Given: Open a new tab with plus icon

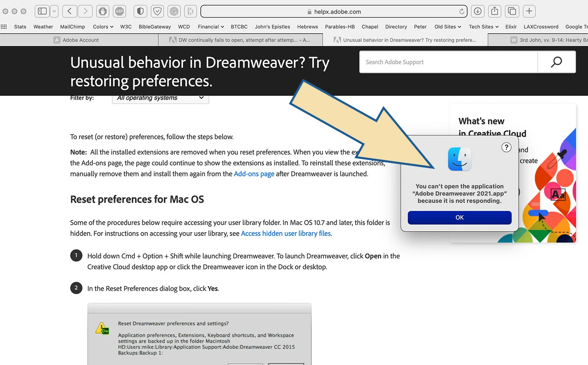Looking at the screenshot, I should click(529, 11).
